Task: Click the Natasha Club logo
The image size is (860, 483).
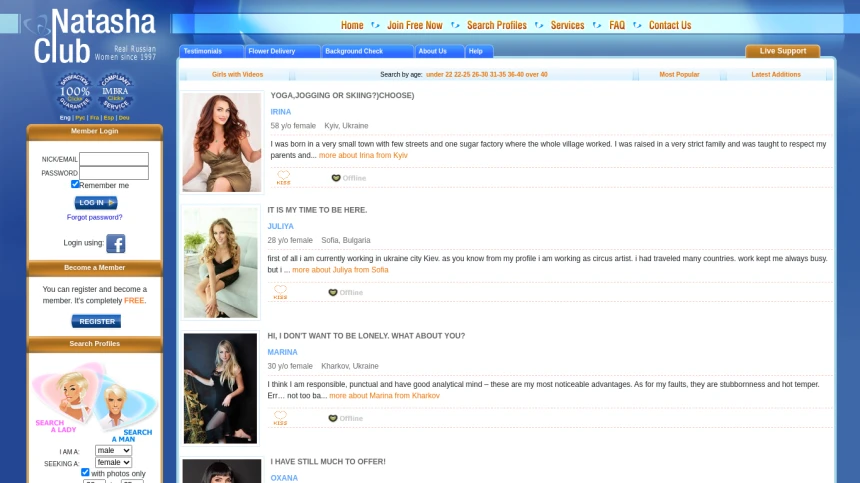Action: point(95,36)
